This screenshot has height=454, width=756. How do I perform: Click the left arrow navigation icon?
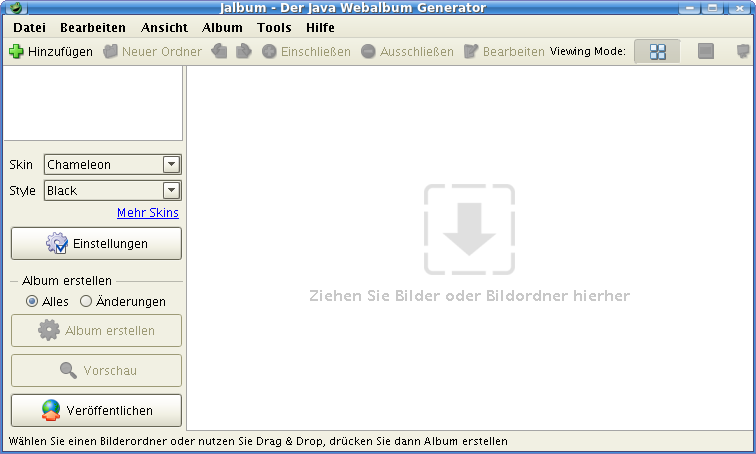[x=219, y=51]
